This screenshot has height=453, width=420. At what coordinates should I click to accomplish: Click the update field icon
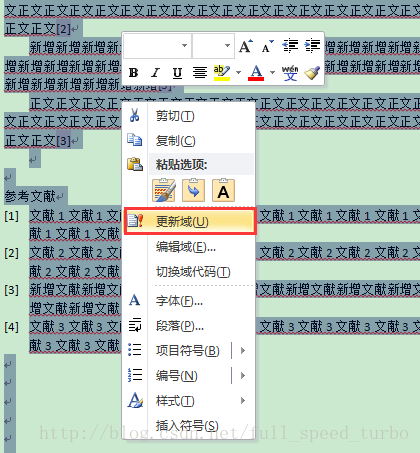[135, 221]
